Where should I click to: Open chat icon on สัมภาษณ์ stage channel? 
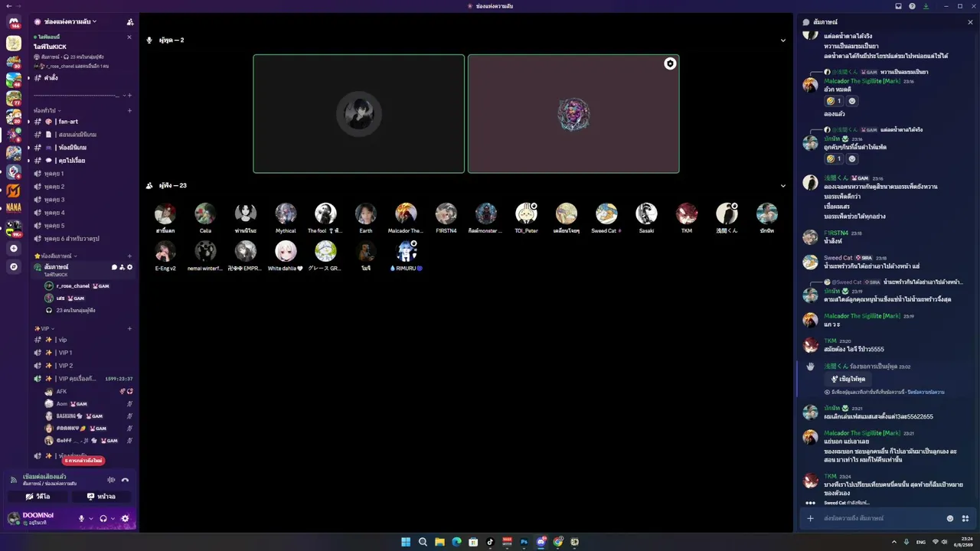(x=114, y=267)
